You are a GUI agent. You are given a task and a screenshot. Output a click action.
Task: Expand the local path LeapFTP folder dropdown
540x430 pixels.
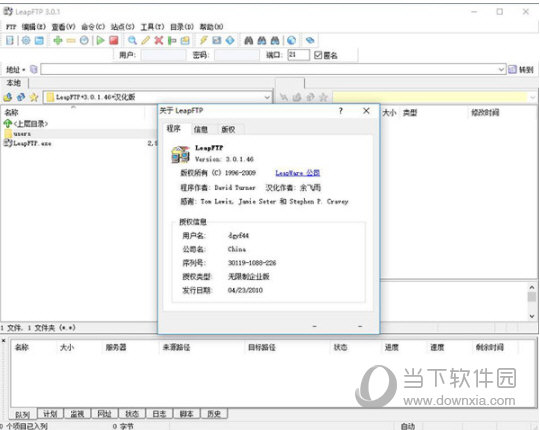point(267,97)
